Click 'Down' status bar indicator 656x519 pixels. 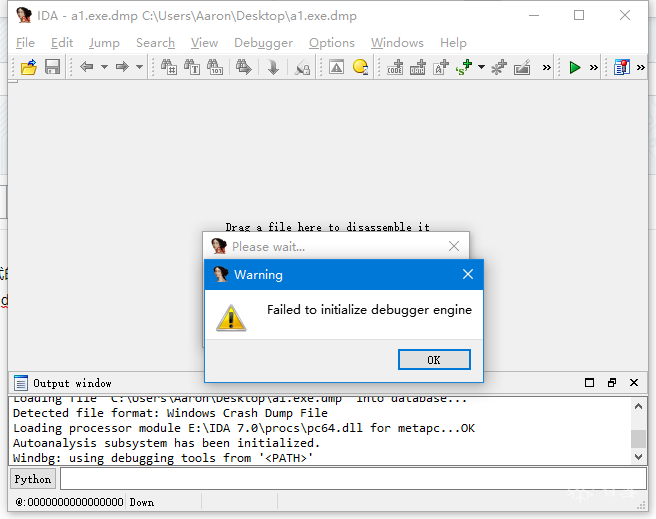142,502
